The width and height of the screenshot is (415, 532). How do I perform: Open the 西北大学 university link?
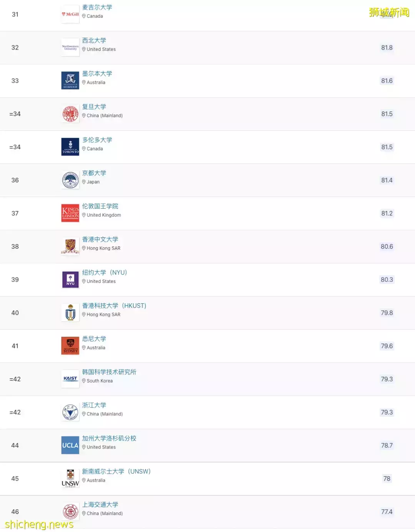click(x=94, y=41)
